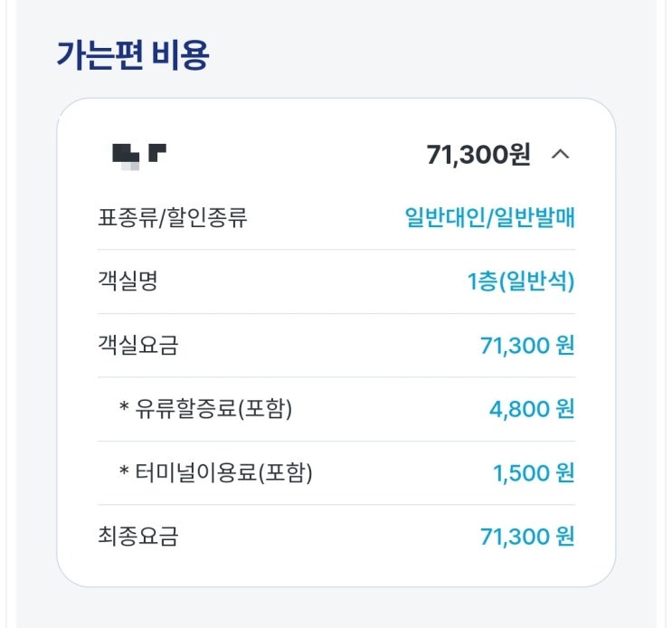The width and height of the screenshot is (672, 628).
Task: Click the pixelated carrier logo icon
Action: 138,155
